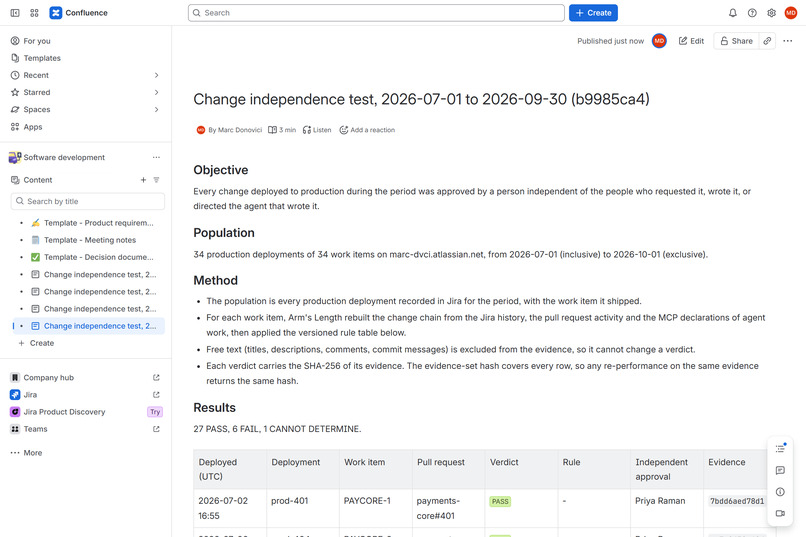Click the Priya Raman approval cell

(x=667, y=508)
